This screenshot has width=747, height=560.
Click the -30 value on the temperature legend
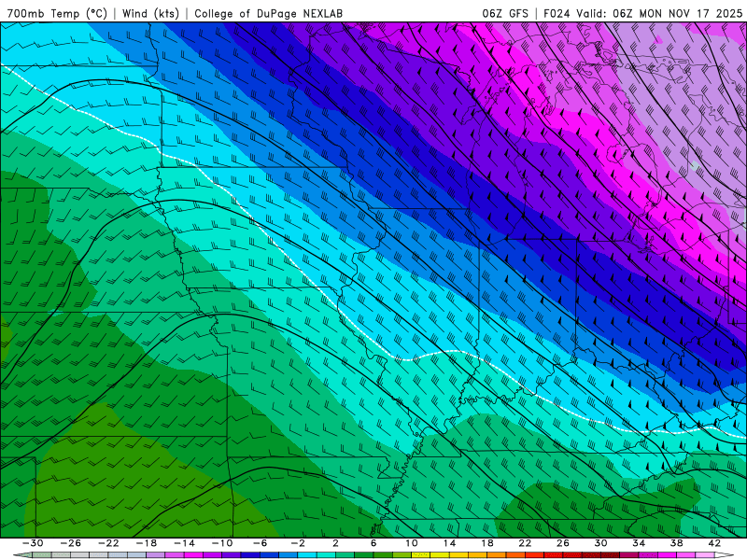click(x=33, y=543)
